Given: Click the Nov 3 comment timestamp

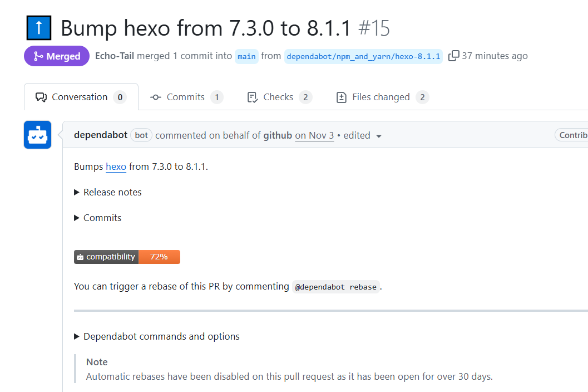Looking at the screenshot, I should (314, 135).
